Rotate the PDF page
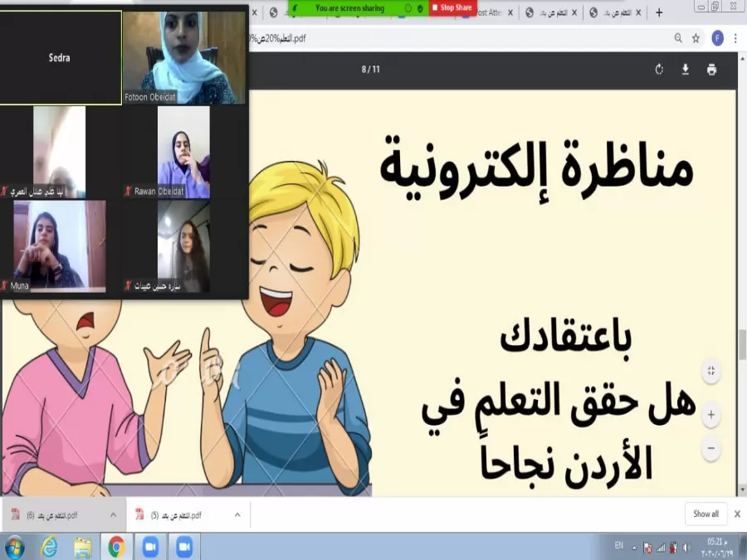 click(659, 70)
